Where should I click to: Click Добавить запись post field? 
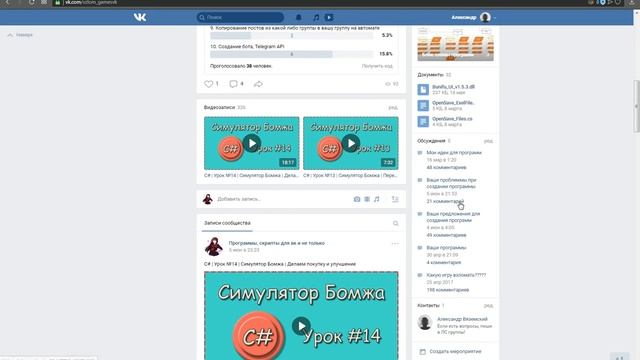point(282,199)
